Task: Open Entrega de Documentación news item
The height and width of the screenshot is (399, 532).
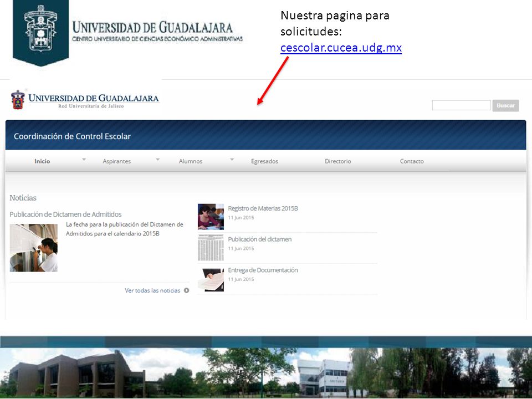Action: click(263, 270)
